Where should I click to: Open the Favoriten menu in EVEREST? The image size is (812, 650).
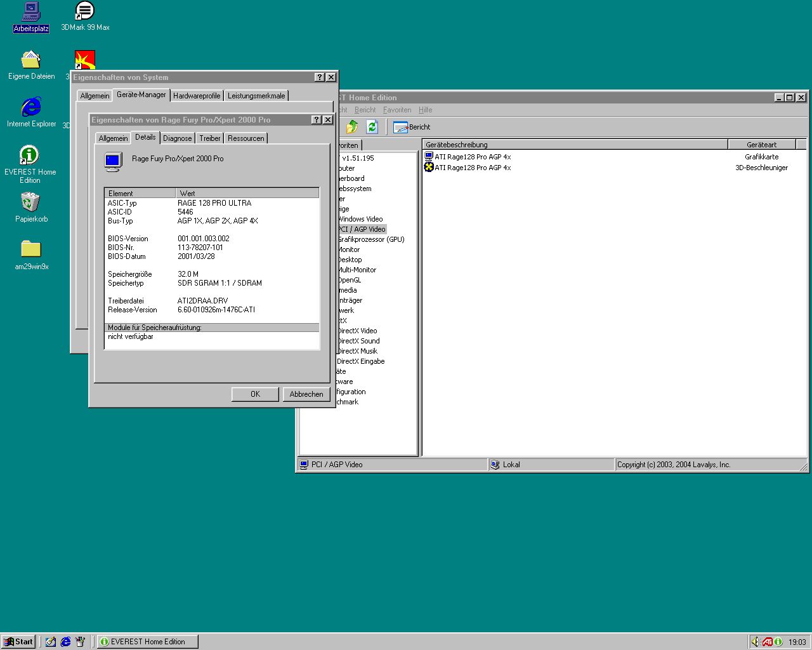pyautogui.click(x=397, y=110)
